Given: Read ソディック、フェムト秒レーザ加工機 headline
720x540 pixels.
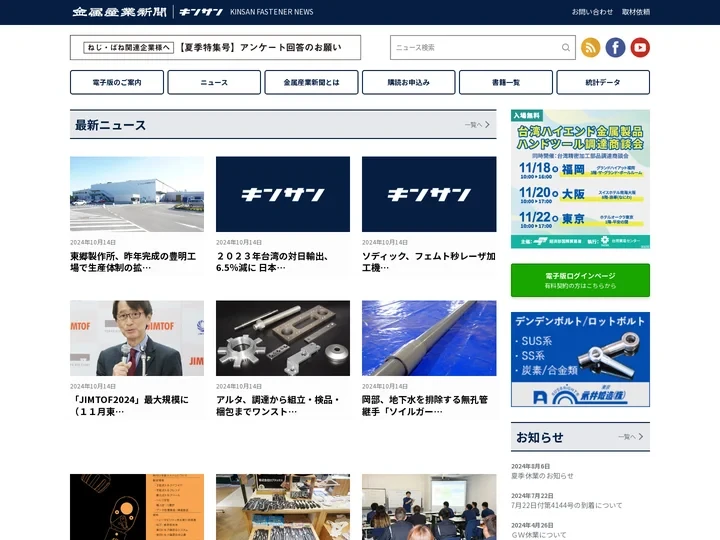Looking at the screenshot, I should click(x=429, y=262).
